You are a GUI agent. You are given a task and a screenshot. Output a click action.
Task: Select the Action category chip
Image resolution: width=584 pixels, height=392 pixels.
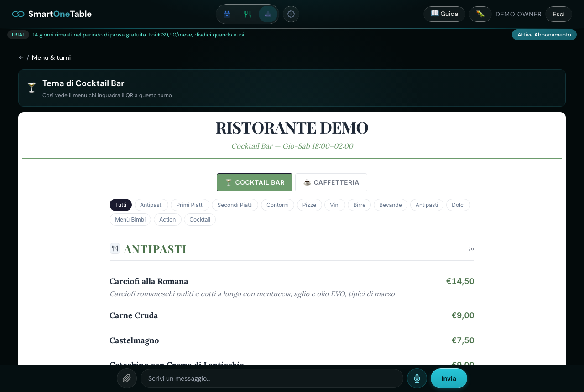(167, 220)
